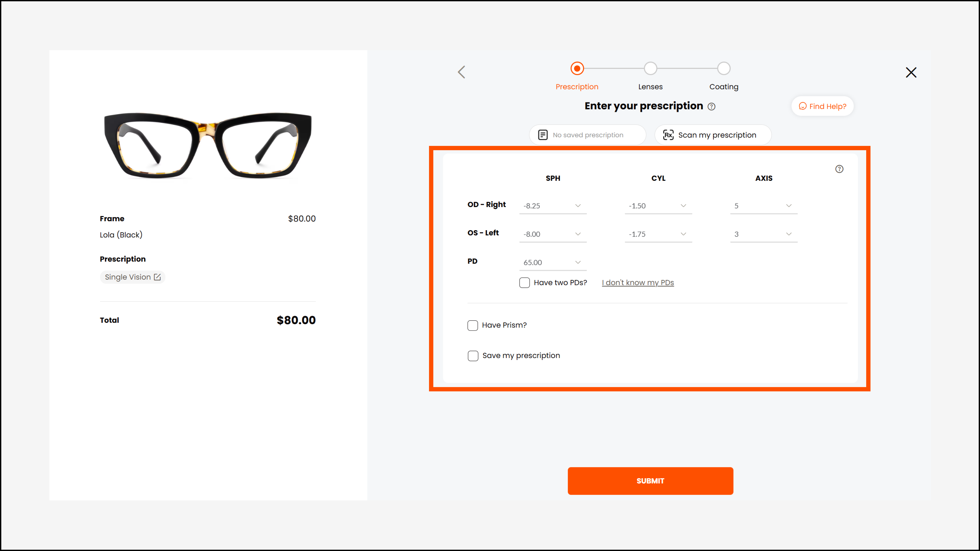Viewport: 980px width, 551px height.
Task: Enable the Have two PDs checkbox
Action: (x=524, y=283)
